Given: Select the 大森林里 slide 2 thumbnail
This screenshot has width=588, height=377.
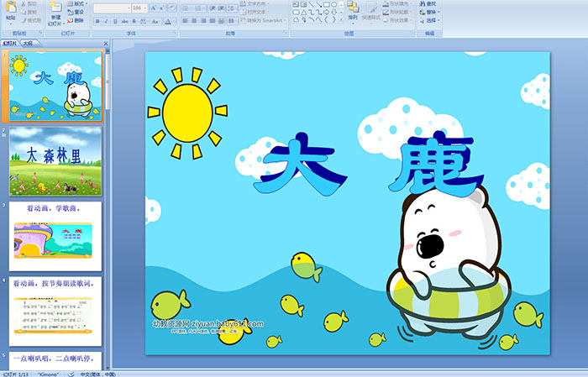Looking at the screenshot, I should [55, 160].
